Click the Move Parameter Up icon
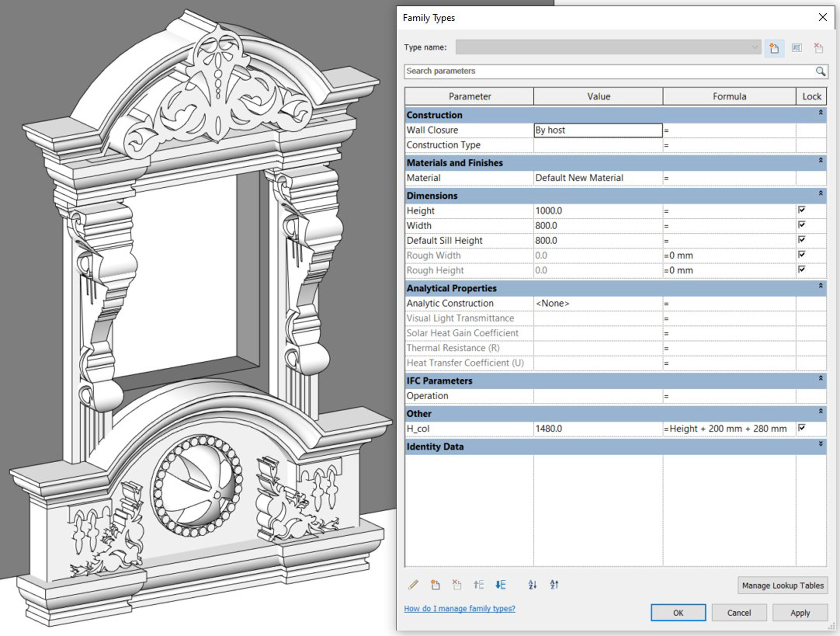 coord(479,585)
